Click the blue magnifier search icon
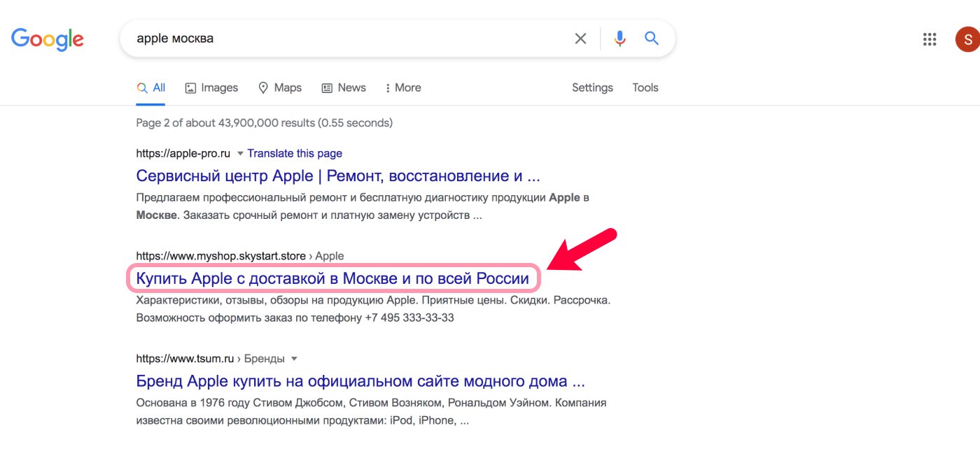Screen dimensions: 980x449 [652, 38]
